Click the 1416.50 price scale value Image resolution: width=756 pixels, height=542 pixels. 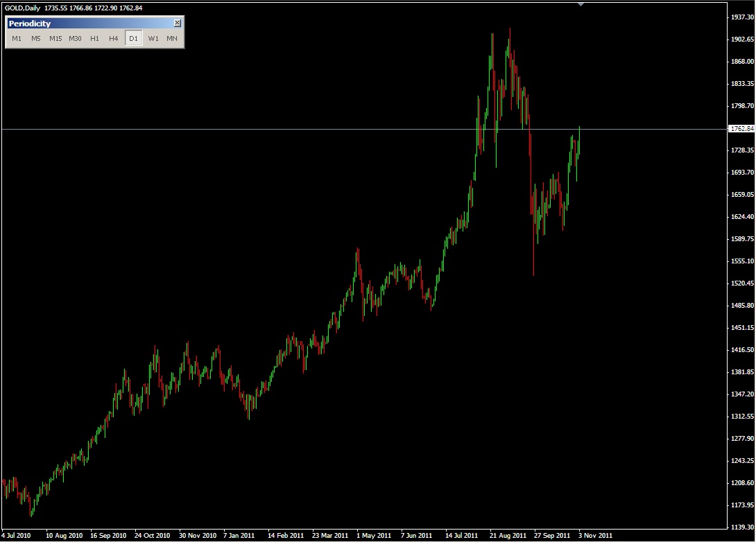coord(742,349)
